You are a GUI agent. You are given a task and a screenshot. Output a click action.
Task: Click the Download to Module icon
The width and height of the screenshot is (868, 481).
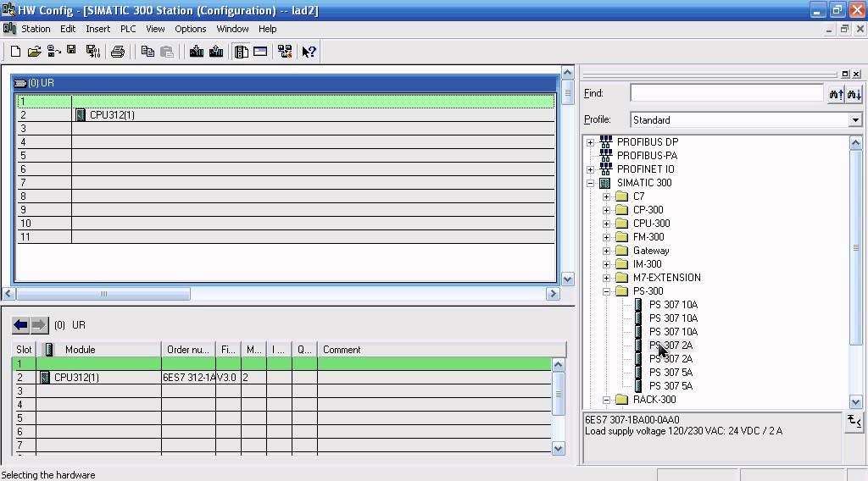point(197,52)
